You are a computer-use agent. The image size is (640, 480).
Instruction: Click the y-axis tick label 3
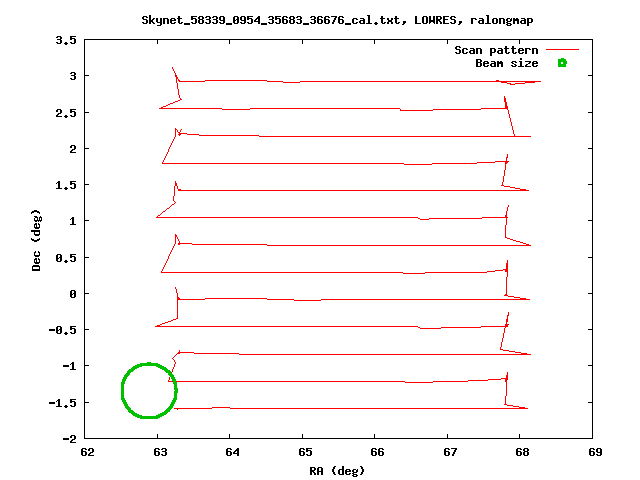(x=73, y=76)
